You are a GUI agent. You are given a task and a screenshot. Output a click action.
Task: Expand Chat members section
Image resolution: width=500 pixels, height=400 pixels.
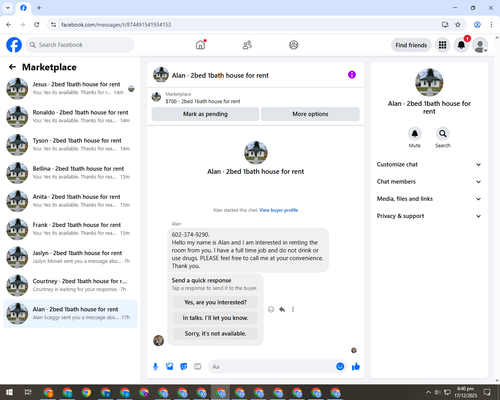point(429,182)
